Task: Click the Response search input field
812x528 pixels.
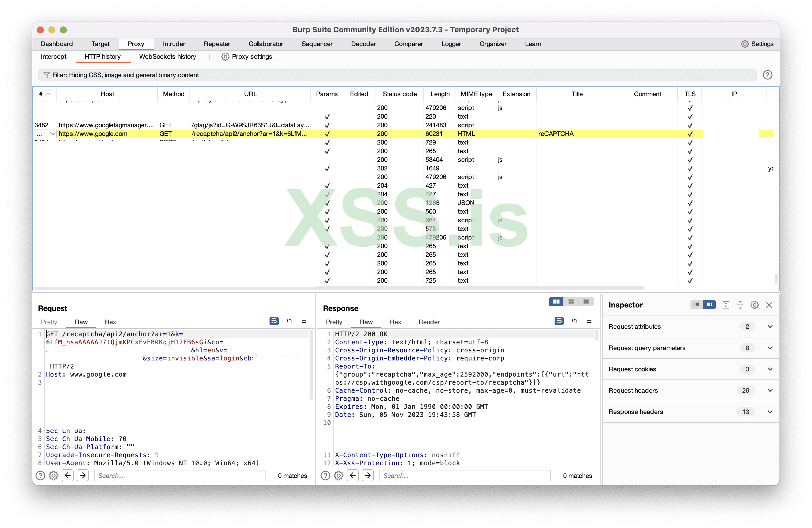Action: [x=465, y=476]
